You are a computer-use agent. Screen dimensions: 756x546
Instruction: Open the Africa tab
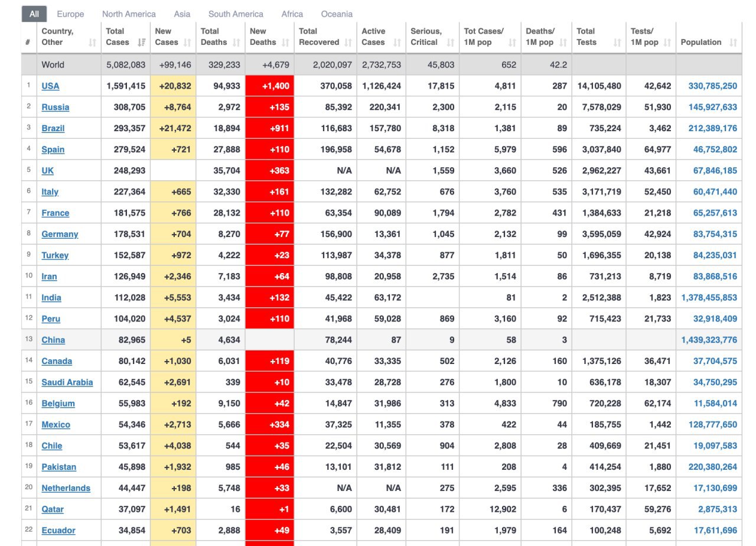292,14
